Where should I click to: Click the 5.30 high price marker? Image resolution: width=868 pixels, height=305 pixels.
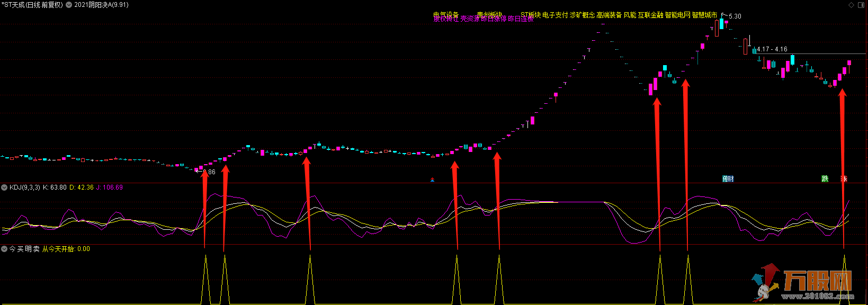735,16
